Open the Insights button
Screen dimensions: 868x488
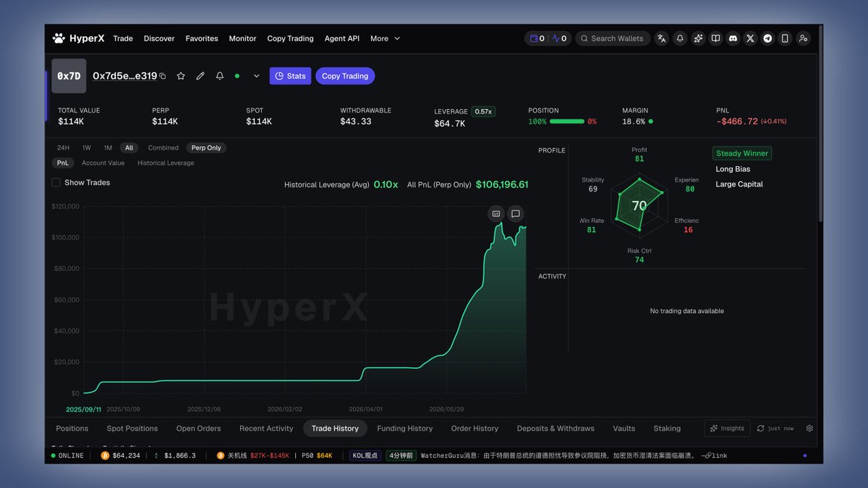[x=727, y=428]
